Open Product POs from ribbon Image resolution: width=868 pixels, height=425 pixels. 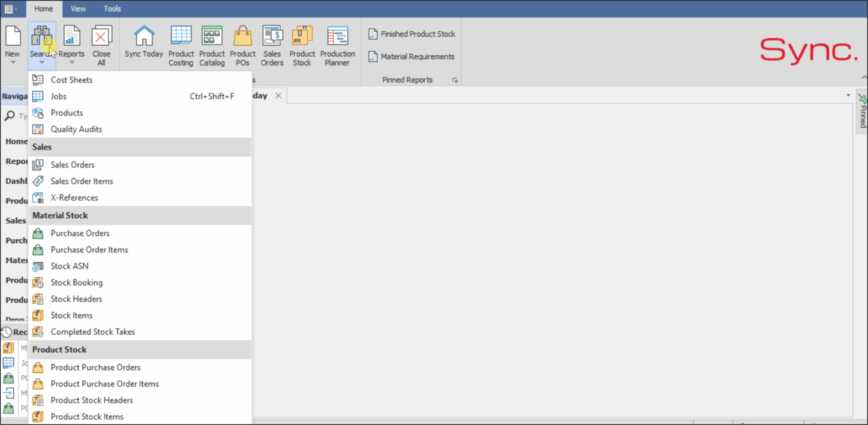pos(242,45)
